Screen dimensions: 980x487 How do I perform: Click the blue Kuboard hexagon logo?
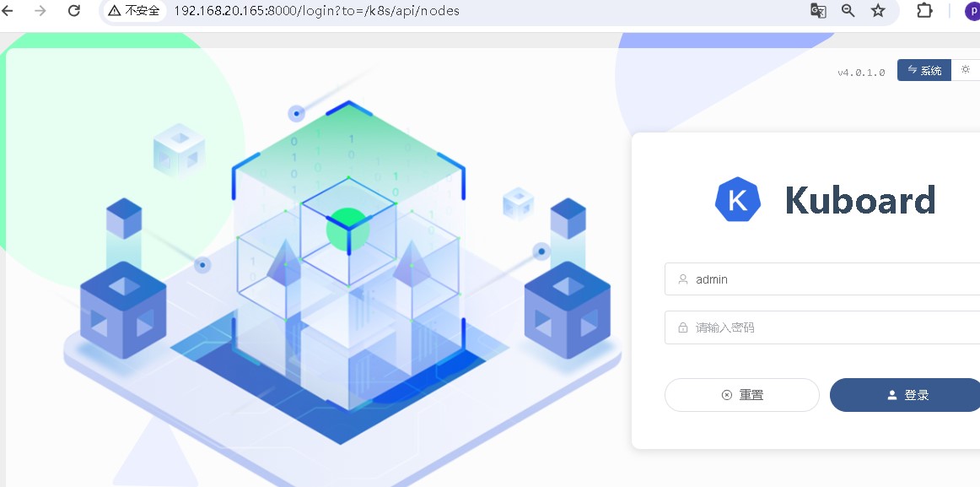[x=738, y=200]
